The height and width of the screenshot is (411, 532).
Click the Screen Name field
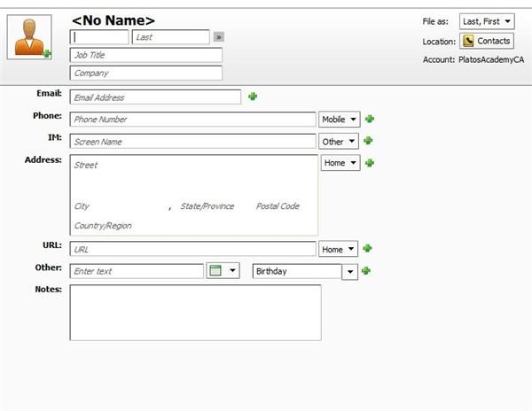[192, 142]
